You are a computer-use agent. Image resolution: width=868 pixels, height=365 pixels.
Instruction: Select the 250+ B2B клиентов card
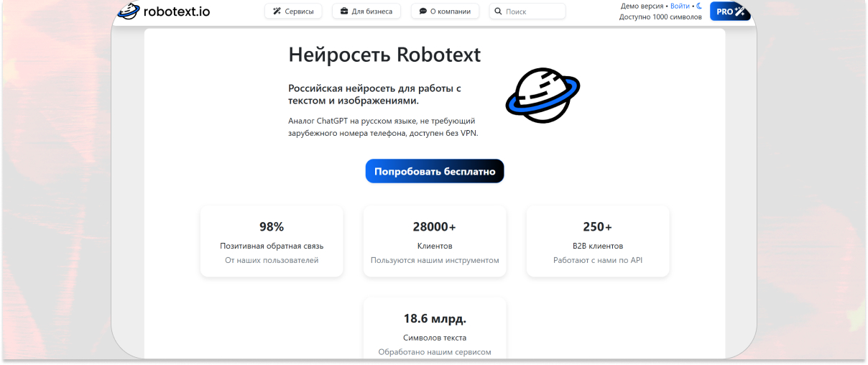coord(598,241)
